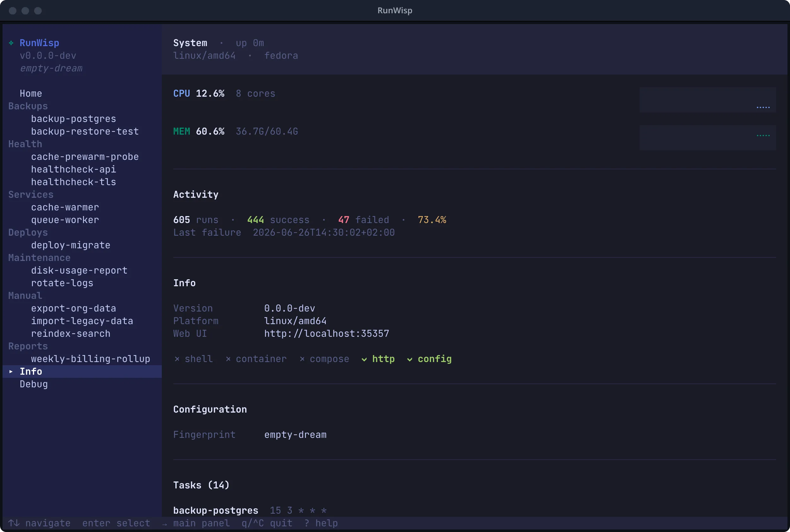Click the Health group header

(25, 144)
